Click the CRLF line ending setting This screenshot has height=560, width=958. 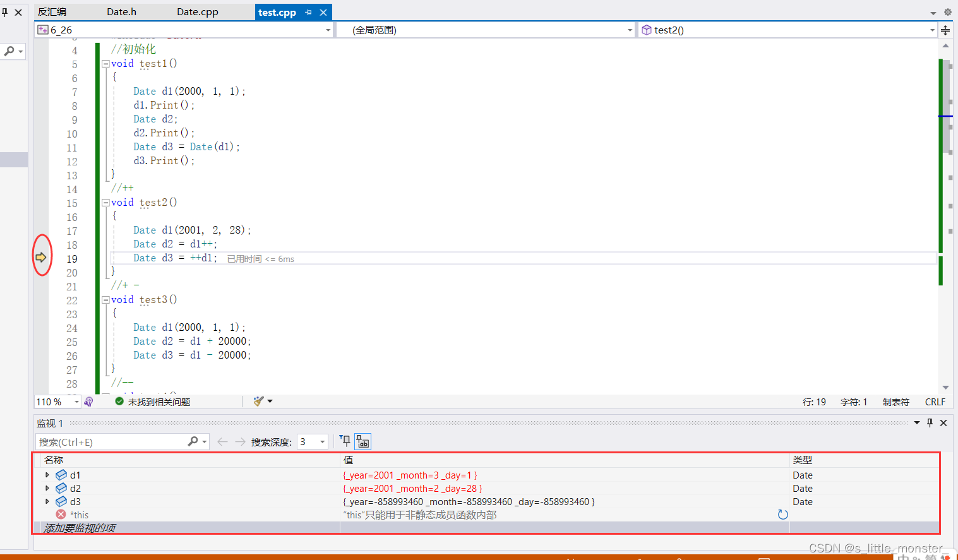tap(935, 402)
